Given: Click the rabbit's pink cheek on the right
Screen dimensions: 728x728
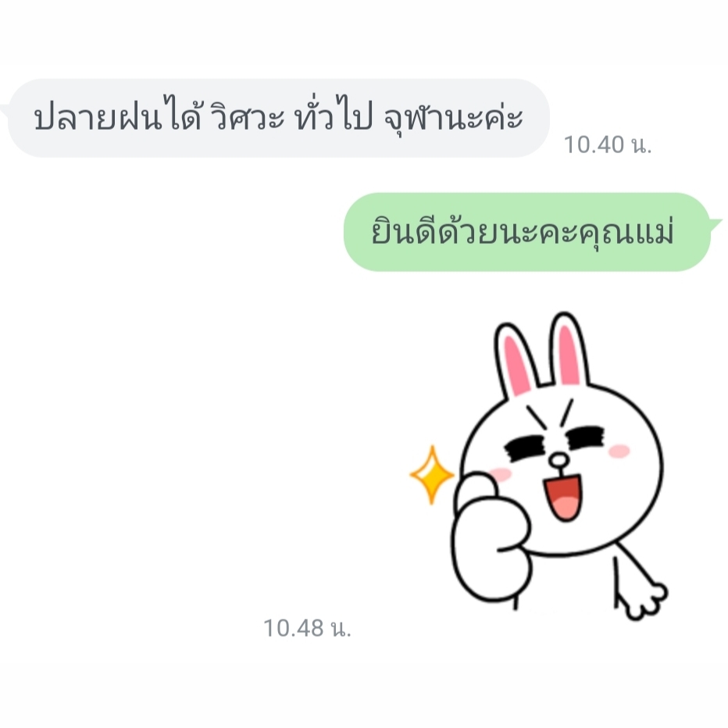Looking at the screenshot, I should click(619, 451).
